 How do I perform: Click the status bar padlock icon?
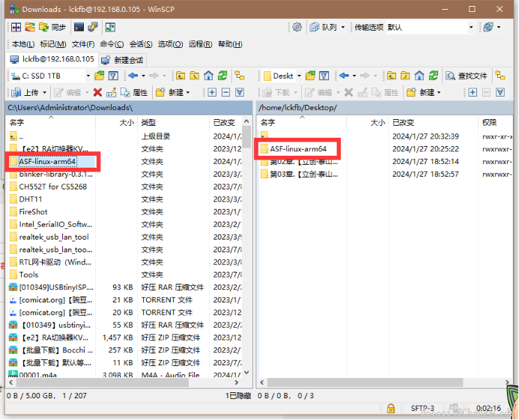(391, 409)
